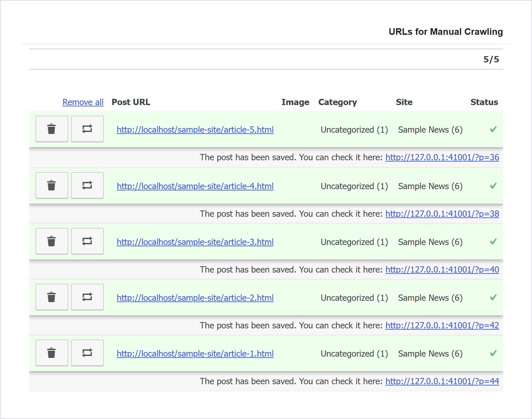Screen dimensions: 532x419
Task: Click the Image column header
Action: pyautogui.click(x=295, y=102)
